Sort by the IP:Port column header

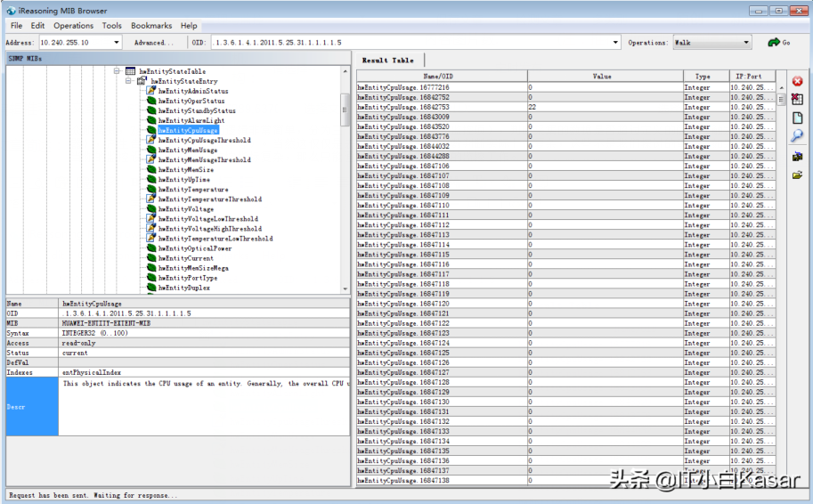752,77
